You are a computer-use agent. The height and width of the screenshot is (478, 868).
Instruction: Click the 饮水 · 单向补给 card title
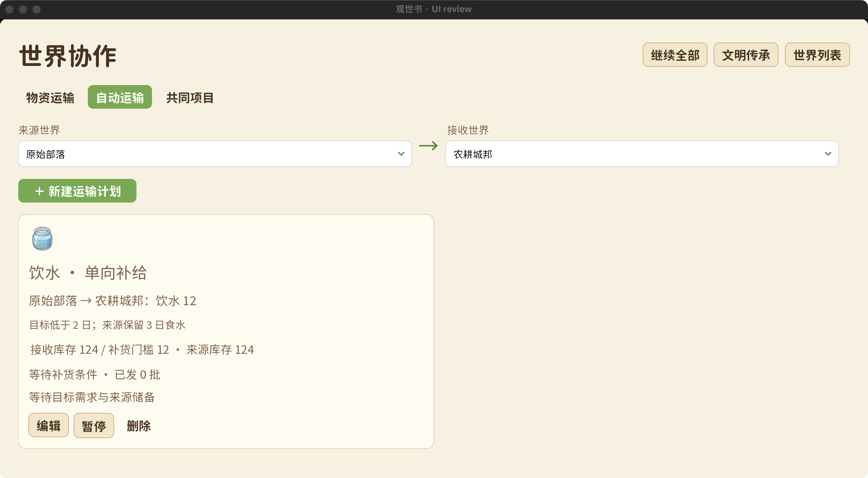[88, 273]
